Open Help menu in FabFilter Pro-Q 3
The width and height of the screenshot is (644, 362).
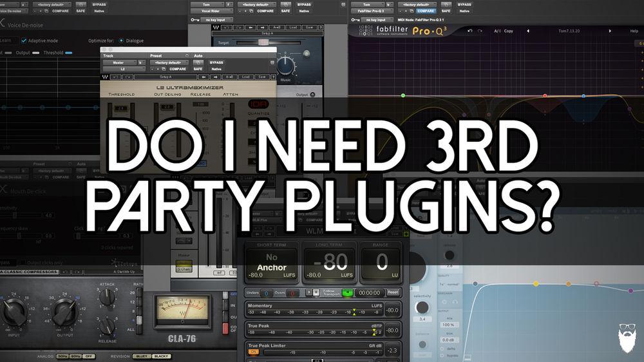(x=634, y=31)
